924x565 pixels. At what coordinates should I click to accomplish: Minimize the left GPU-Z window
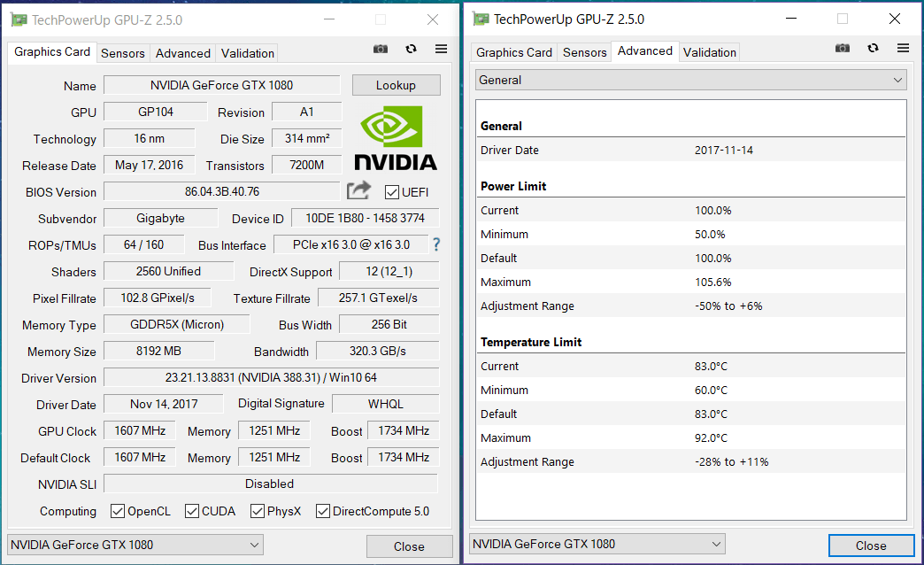coord(329,19)
